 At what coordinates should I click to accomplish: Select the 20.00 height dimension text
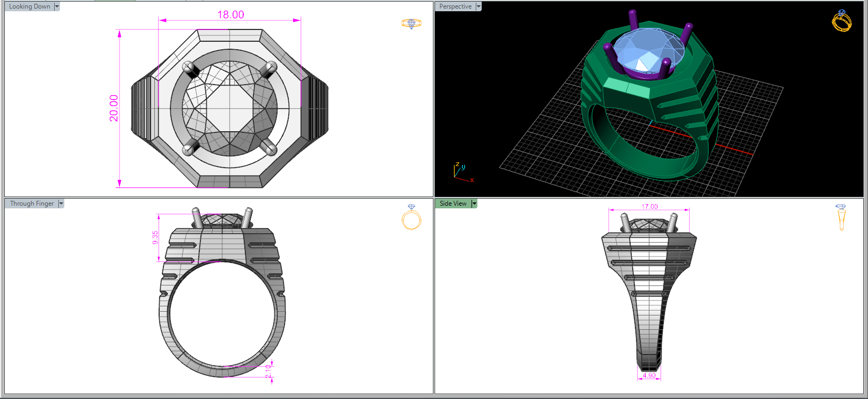(114, 108)
